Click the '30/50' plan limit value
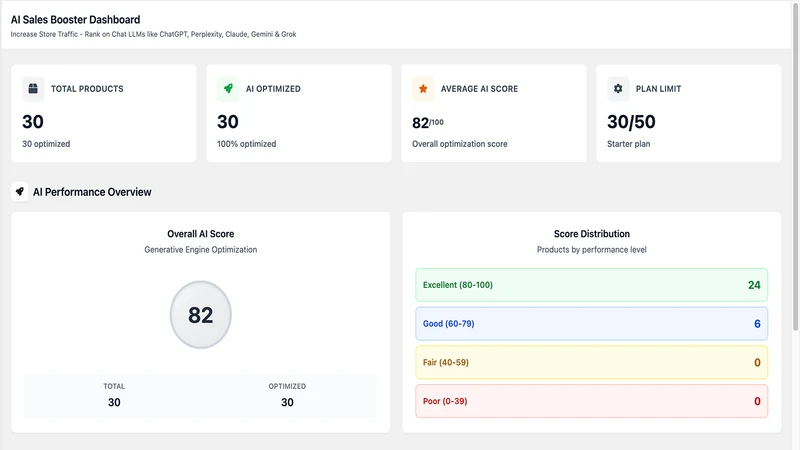This screenshot has height=450, width=800. coord(631,122)
